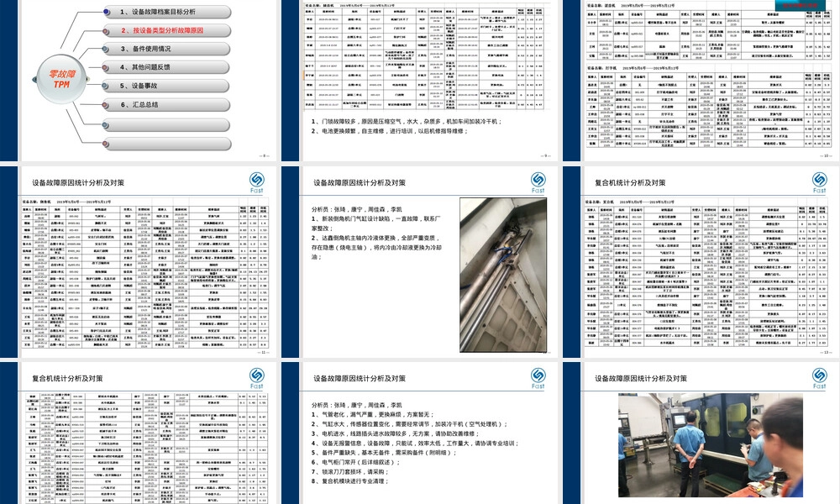Select agenda item 1、设备故障档案目标分析

point(167,12)
